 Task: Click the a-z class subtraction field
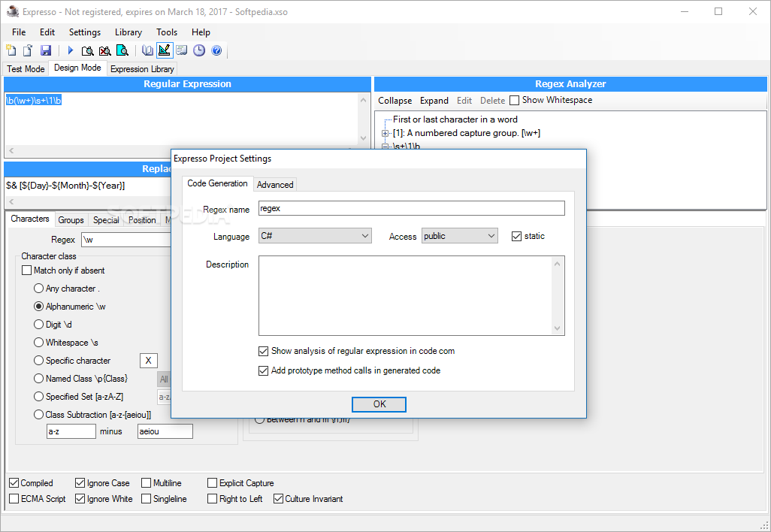(x=71, y=431)
